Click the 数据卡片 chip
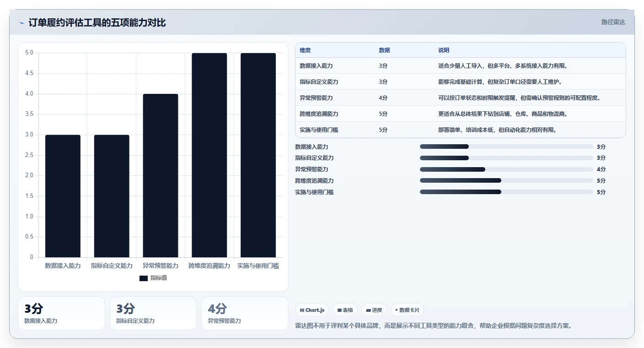644x348 pixels. point(407,310)
